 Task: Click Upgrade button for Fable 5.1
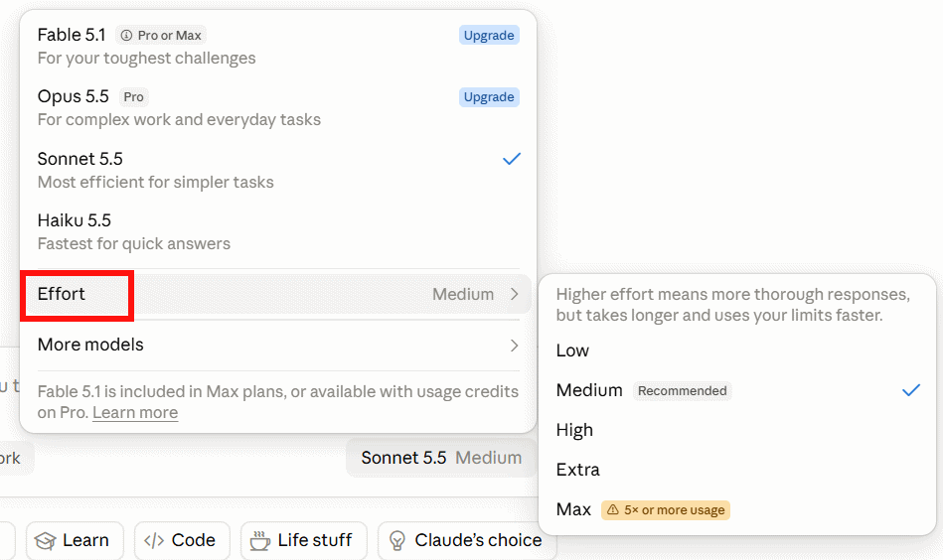[x=489, y=36]
